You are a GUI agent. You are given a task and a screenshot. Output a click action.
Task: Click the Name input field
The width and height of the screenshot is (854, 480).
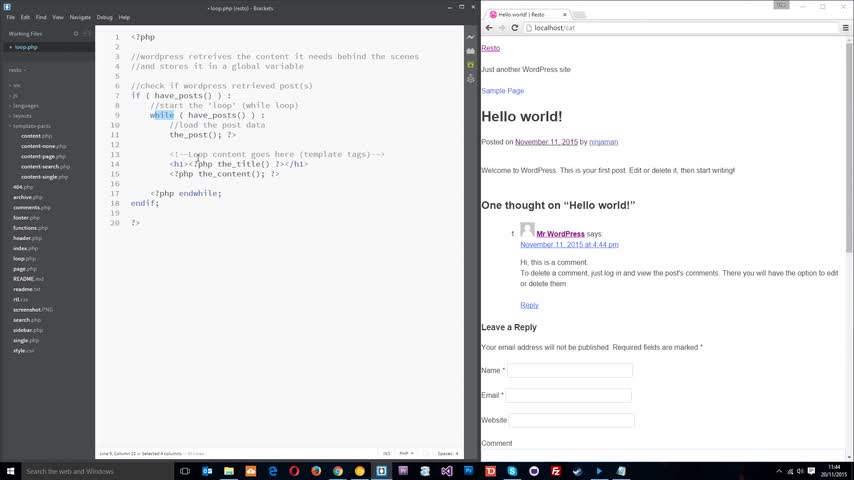570,370
